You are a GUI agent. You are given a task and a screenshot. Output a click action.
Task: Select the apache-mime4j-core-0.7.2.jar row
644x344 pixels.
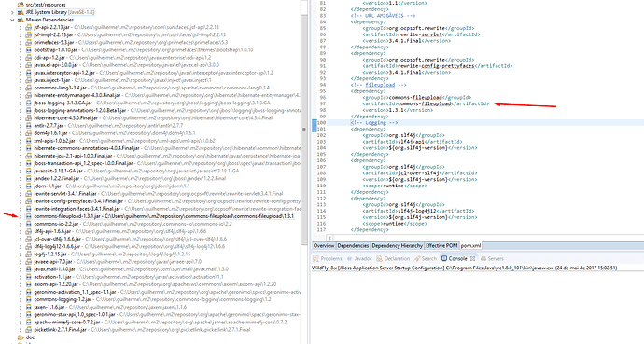coord(156,323)
